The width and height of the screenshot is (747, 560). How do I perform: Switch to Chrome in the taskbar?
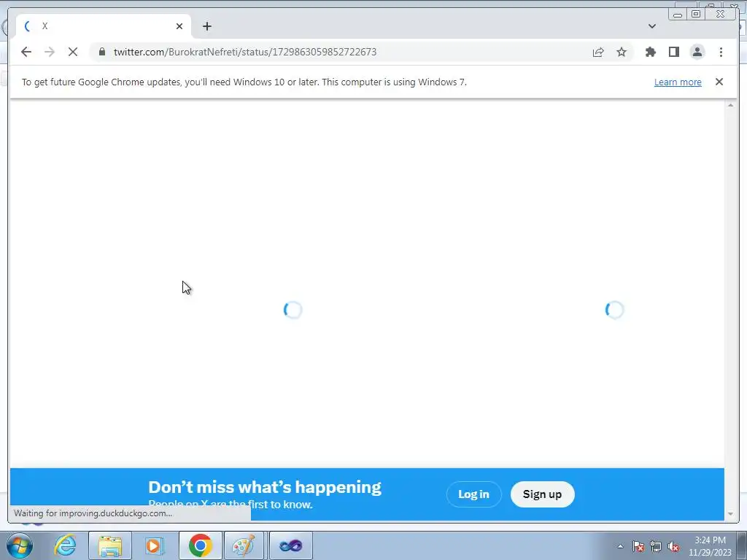[200, 545]
